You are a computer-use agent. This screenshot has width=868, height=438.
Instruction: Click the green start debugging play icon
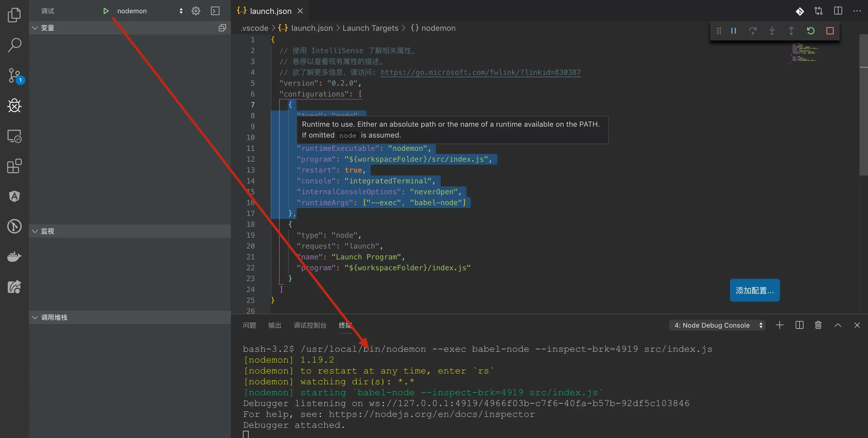(x=106, y=11)
